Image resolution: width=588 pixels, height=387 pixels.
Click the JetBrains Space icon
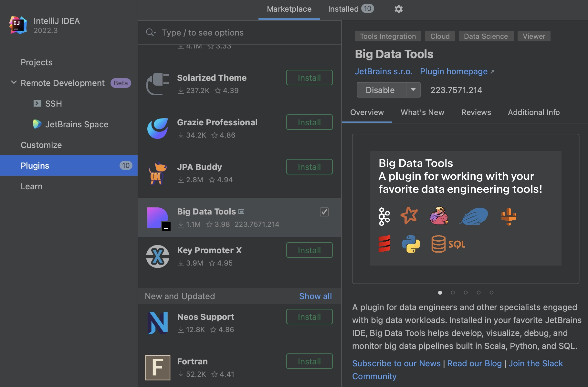coord(37,124)
